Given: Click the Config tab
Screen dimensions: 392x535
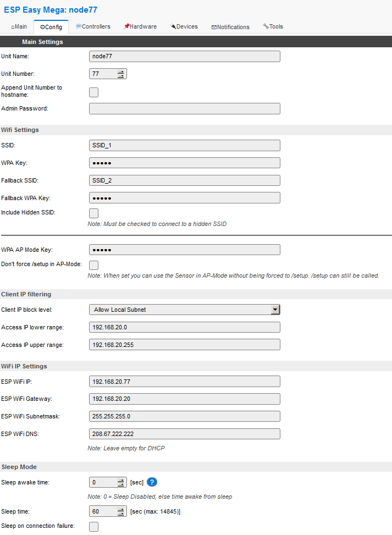Looking at the screenshot, I should point(51,27).
